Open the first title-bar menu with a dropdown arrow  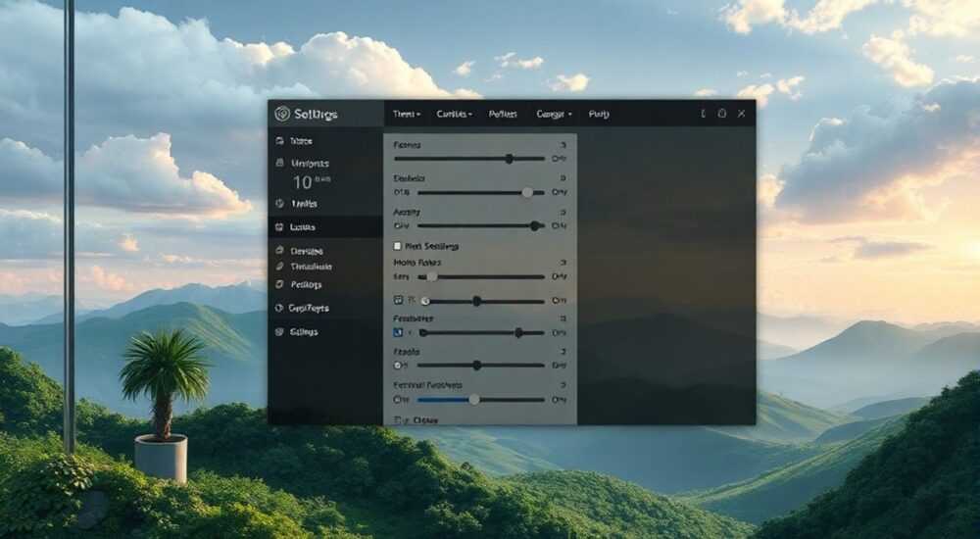coord(407,114)
